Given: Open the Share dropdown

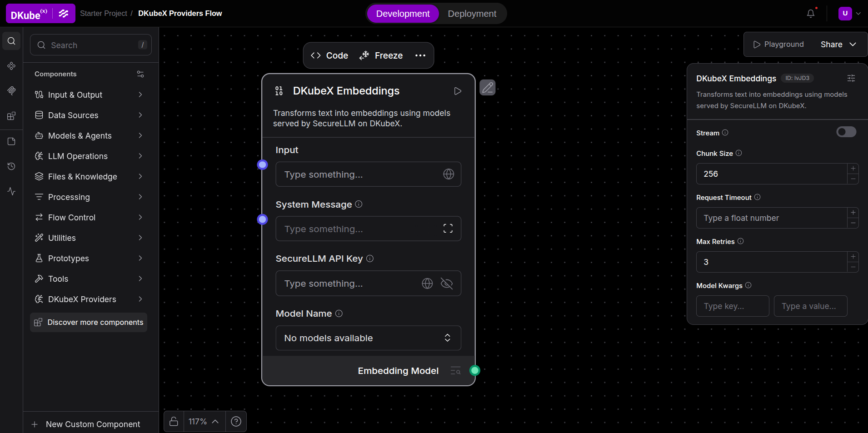Looking at the screenshot, I should (x=838, y=44).
